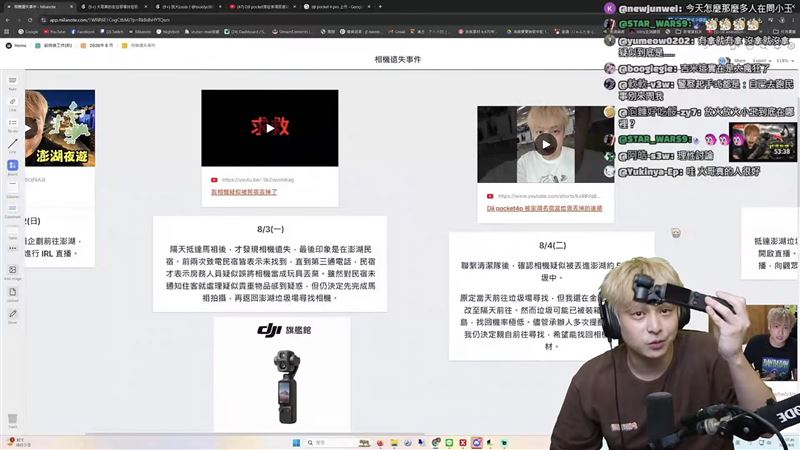Open the red link under the 求救 video

[x=244, y=192]
